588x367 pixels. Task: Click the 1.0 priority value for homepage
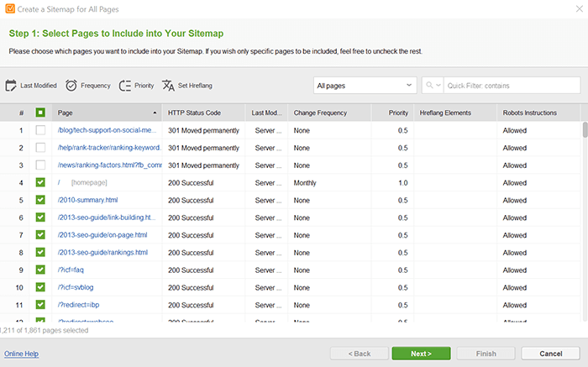402,183
